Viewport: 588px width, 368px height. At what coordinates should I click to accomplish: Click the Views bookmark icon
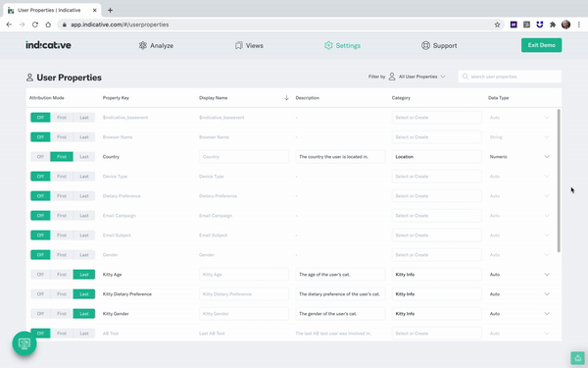point(238,45)
